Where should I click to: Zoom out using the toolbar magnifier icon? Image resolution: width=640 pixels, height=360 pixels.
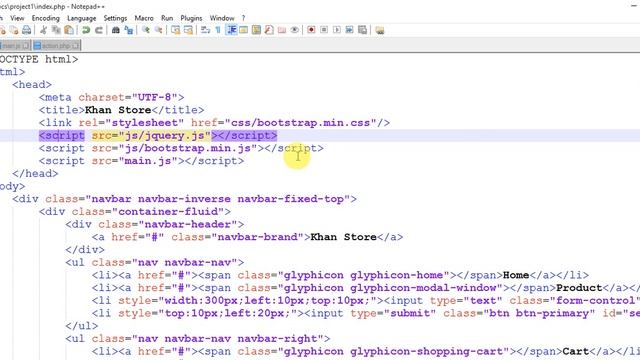158,30
